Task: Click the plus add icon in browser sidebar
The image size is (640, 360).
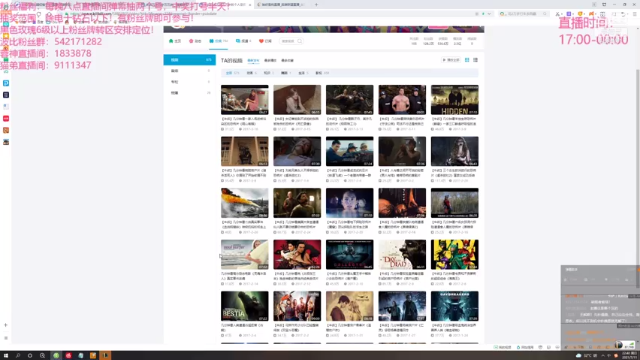Action: click(x=6, y=325)
